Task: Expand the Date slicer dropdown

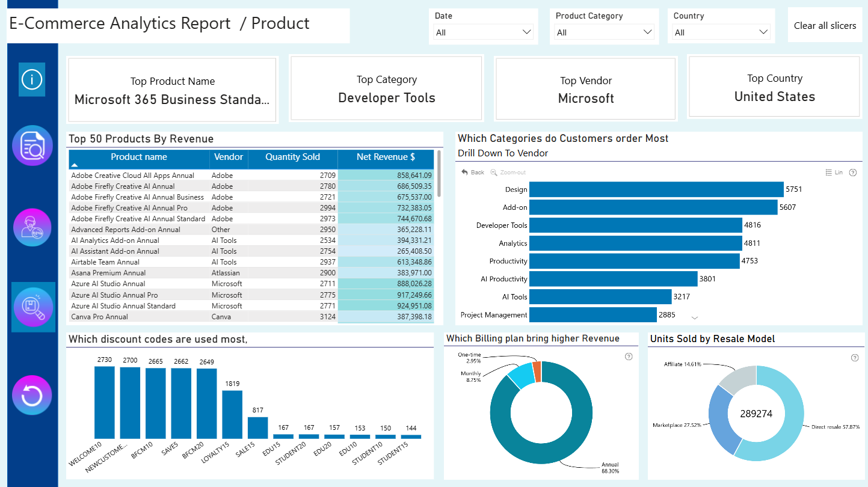Action: coord(484,32)
